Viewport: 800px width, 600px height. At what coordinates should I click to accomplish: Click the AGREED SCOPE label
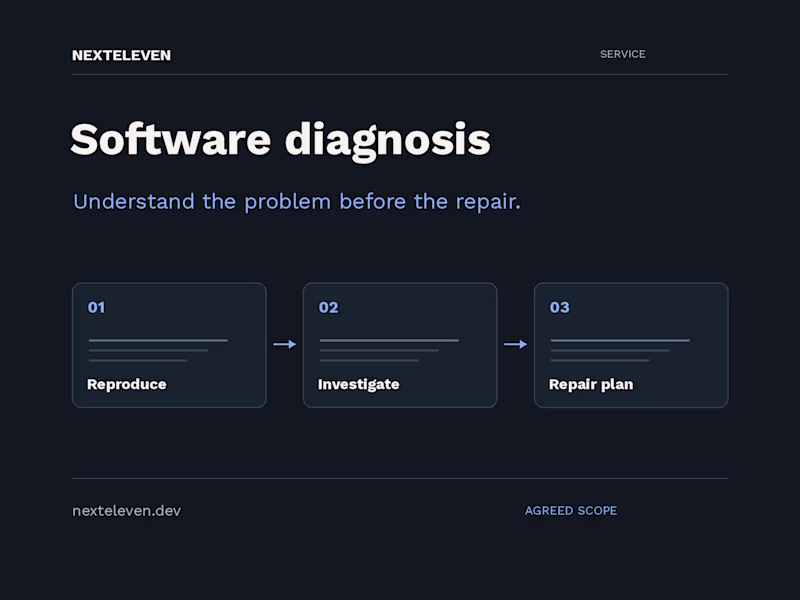(571, 511)
